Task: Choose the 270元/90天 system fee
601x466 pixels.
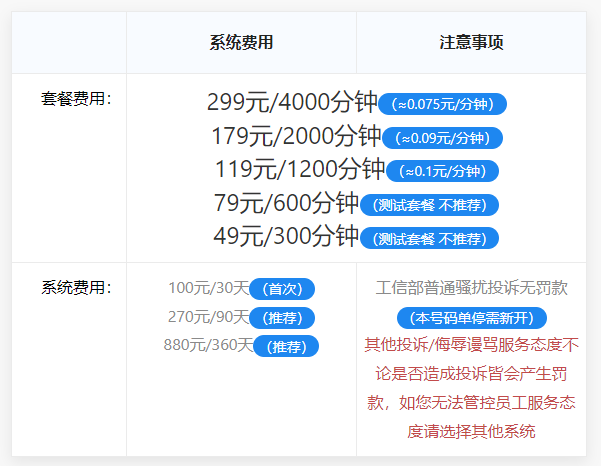Action: click(209, 317)
